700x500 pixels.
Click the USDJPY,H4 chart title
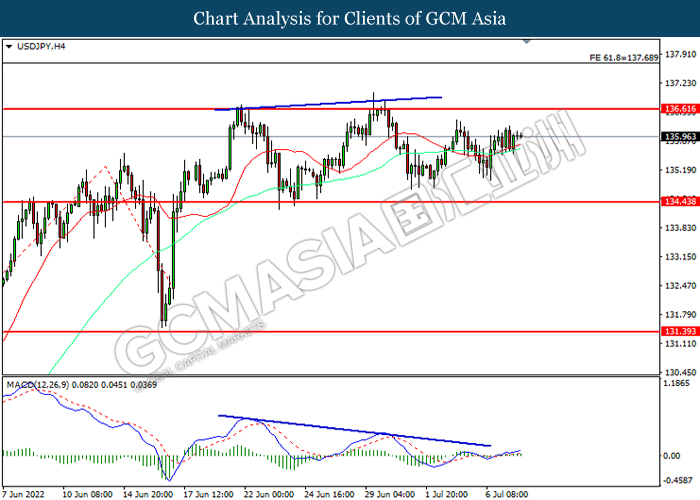click(x=41, y=46)
